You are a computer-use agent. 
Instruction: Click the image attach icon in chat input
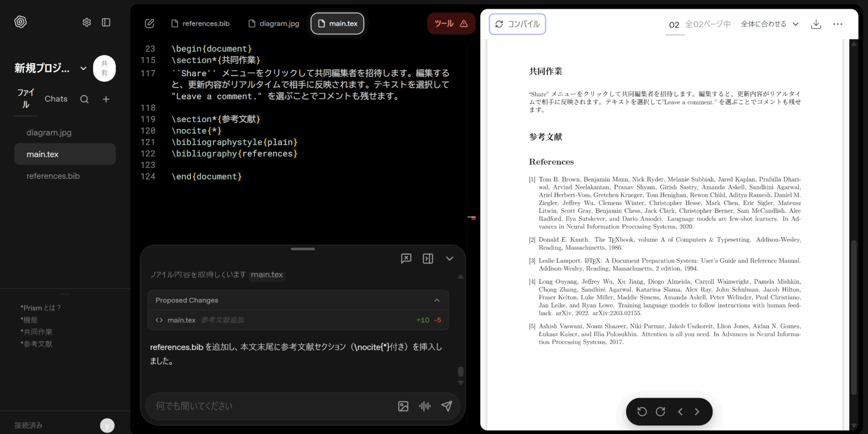(403, 406)
